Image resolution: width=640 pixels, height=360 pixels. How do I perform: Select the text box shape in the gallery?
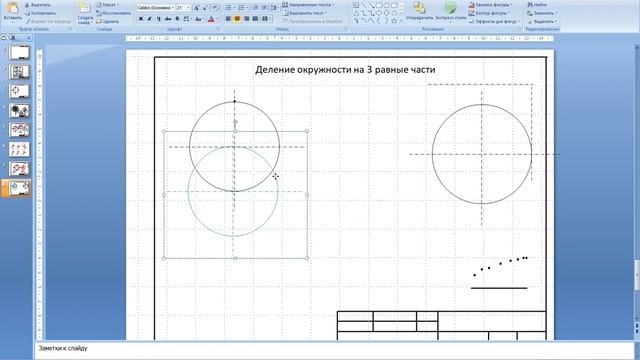tap(356, 5)
